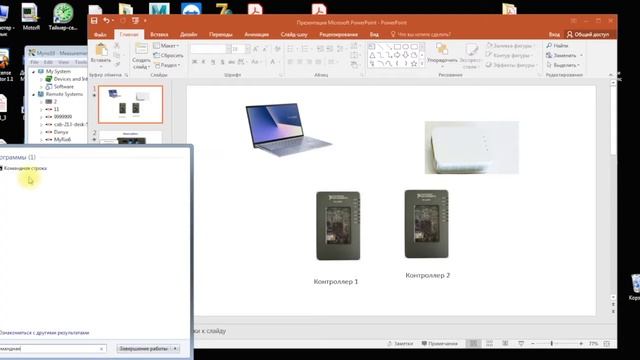This screenshot has width=640, height=360.
Task: Open the Файл tab in PowerPoint
Action: click(x=100, y=35)
